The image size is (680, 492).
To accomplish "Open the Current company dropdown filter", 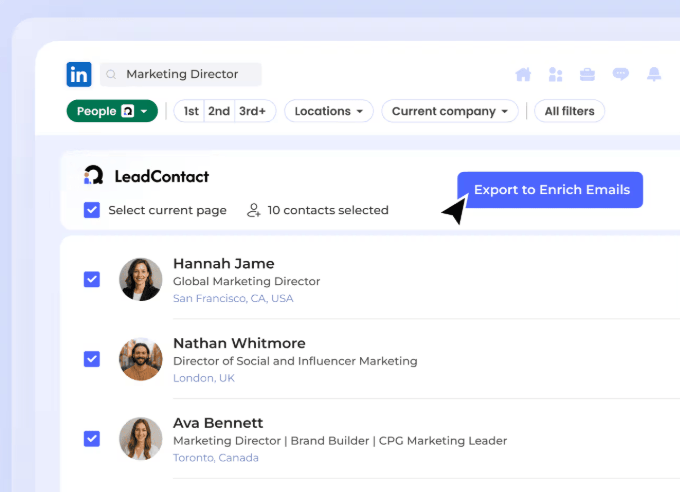I will [450, 111].
